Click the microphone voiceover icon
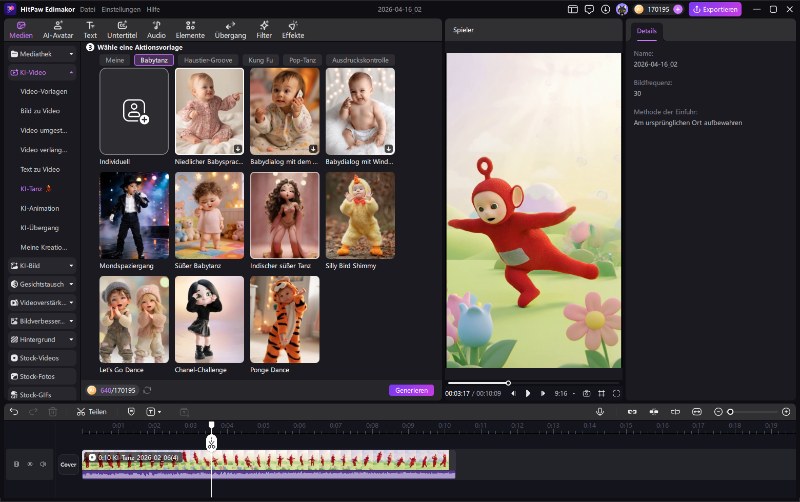 pyautogui.click(x=600, y=411)
